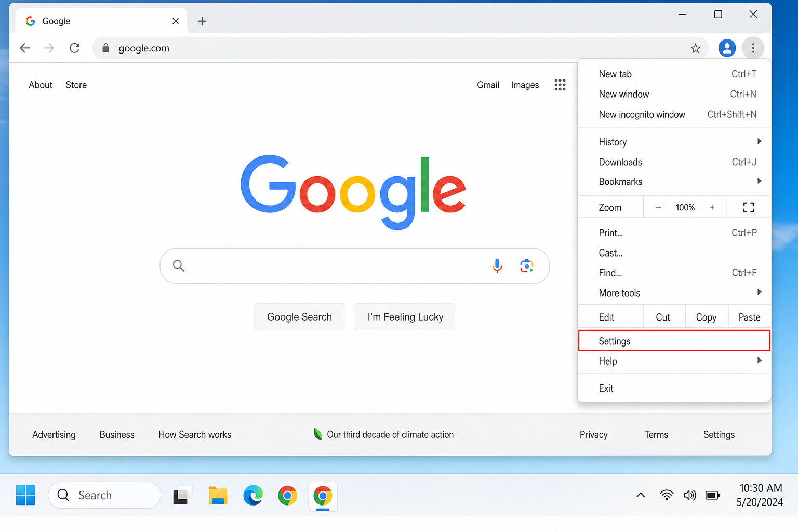Expand the History submenu
The width and height of the screenshot is (798, 532).
click(x=674, y=142)
